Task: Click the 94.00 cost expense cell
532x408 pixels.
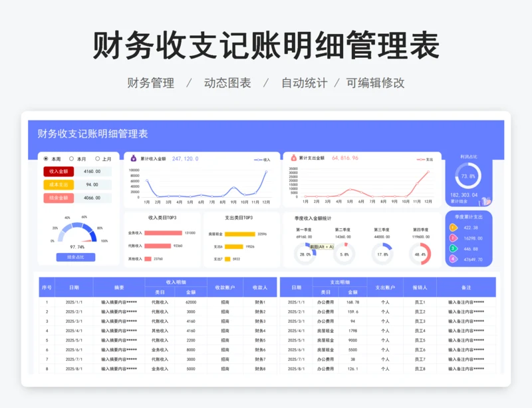Action: (92, 185)
